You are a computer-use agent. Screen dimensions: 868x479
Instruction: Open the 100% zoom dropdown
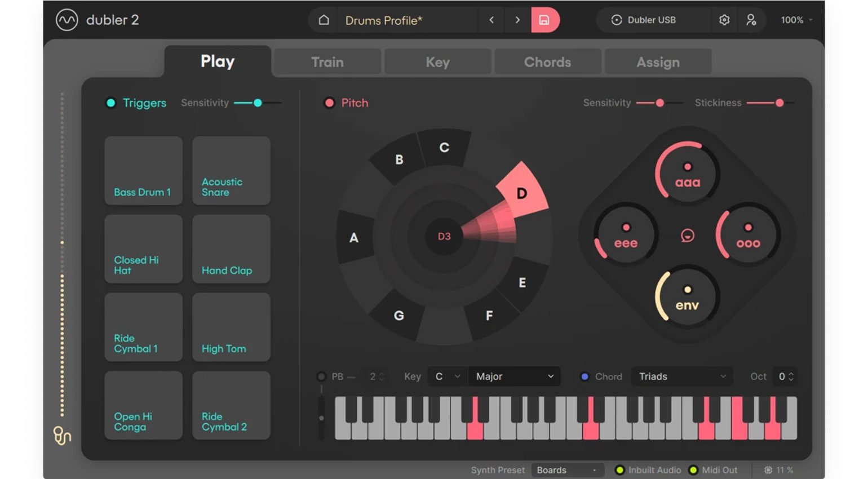pyautogui.click(x=796, y=20)
